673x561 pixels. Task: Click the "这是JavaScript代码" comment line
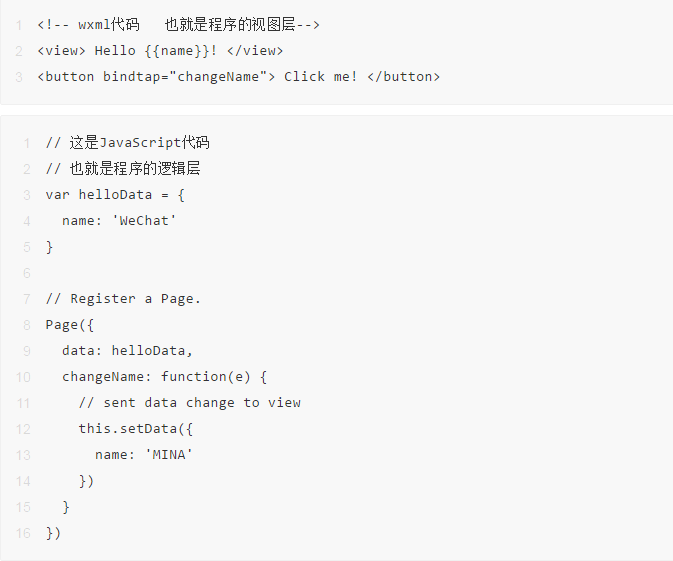[x=127, y=142]
